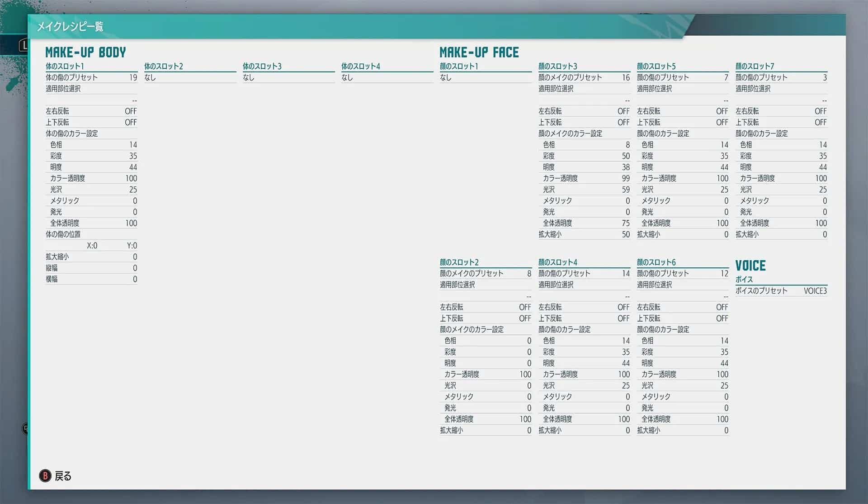Screen dimensions: 868x504
Task: Adjust 光沢 value 59 in 顔のスロット3
Action: pos(625,190)
